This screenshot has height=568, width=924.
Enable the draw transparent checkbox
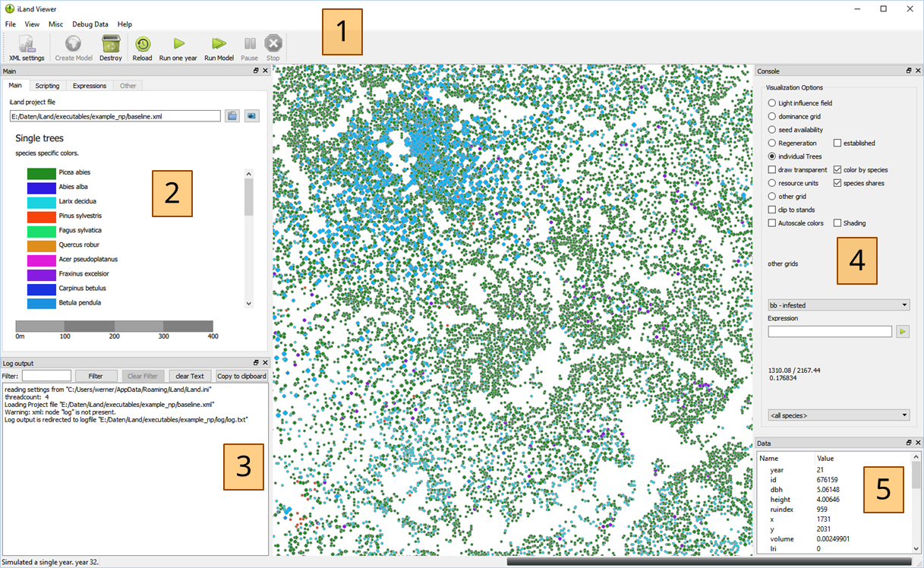click(772, 169)
